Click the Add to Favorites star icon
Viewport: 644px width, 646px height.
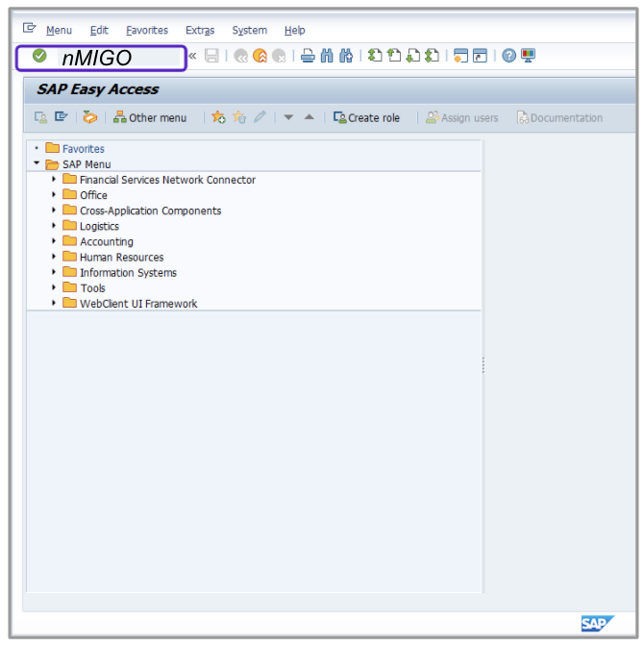pos(218,117)
